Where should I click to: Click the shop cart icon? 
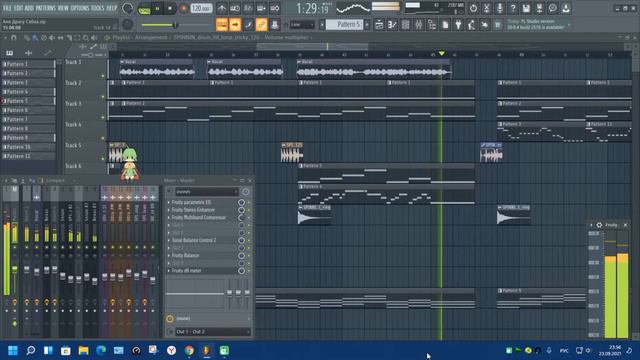498,25
